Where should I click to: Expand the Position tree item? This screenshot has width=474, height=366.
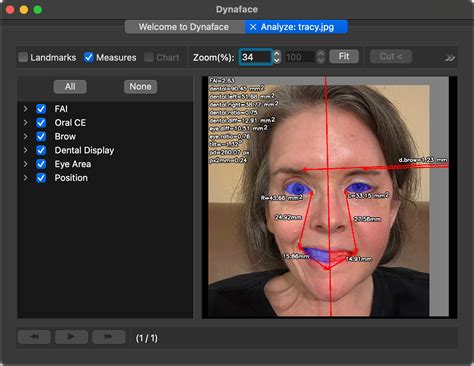click(x=26, y=178)
